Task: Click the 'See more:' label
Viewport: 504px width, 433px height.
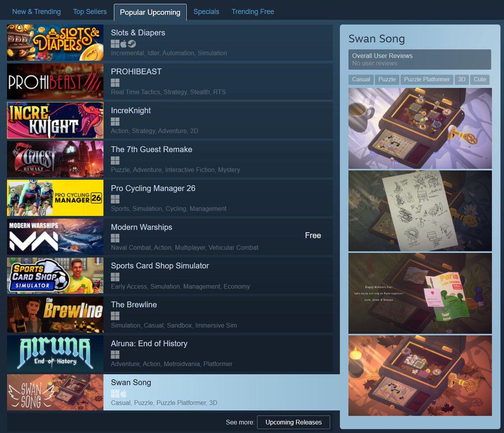Action: pyautogui.click(x=240, y=422)
